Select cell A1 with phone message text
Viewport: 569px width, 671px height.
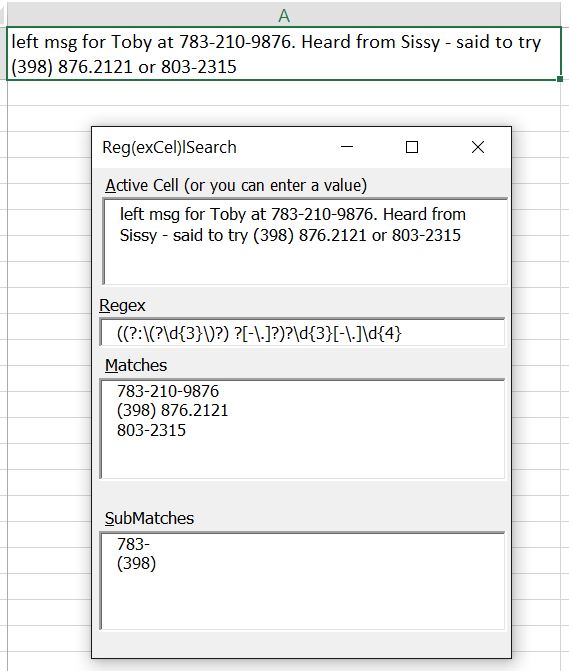(x=284, y=53)
